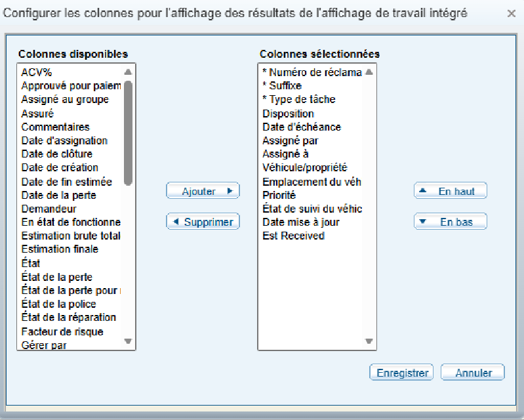Click the Supprimer button
Viewport: 524px width, 420px height.
pos(203,222)
